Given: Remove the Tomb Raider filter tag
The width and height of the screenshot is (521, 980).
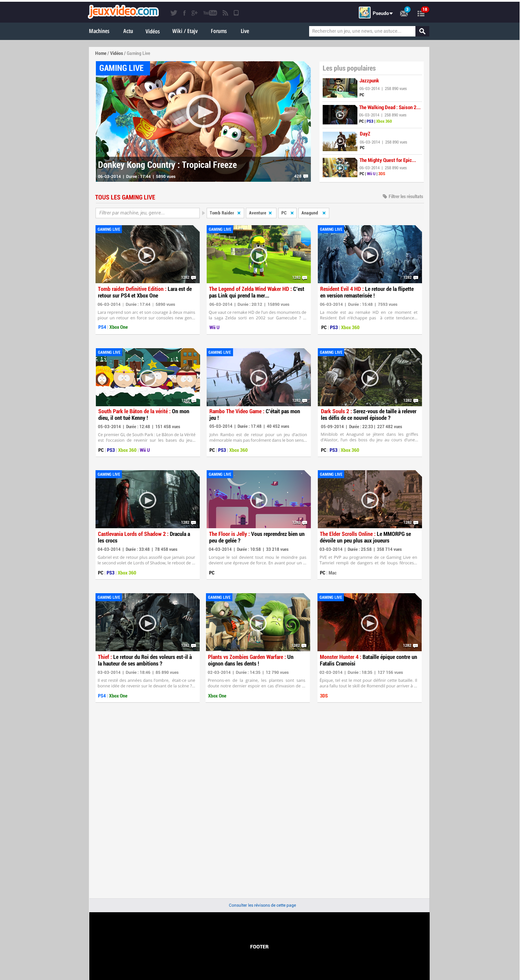Looking at the screenshot, I should pos(239,213).
